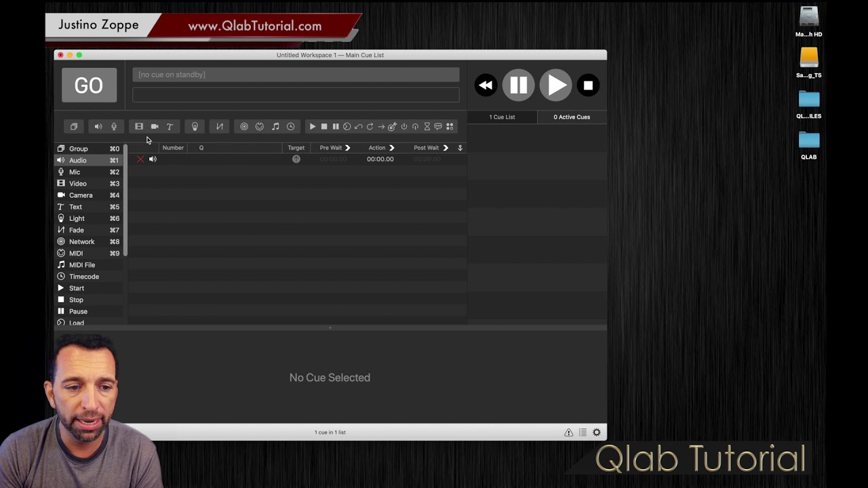Image resolution: width=868 pixels, height=488 pixels.
Task: Select Stop in the cue type sidebar
Action: click(x=88, y=300)
